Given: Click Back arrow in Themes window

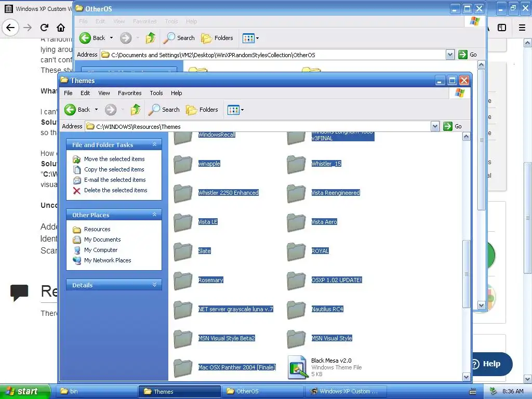Looking at the screenshot, I should (70, 110).
